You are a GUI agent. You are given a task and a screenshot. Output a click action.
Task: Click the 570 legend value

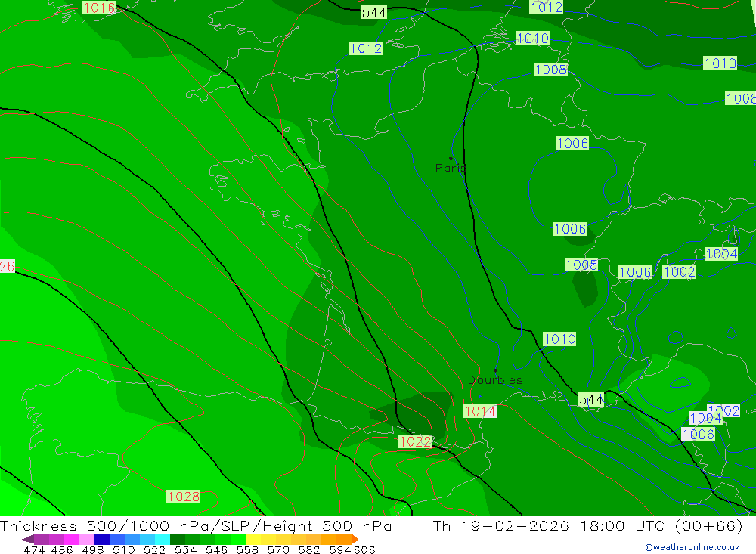[277, 550]
